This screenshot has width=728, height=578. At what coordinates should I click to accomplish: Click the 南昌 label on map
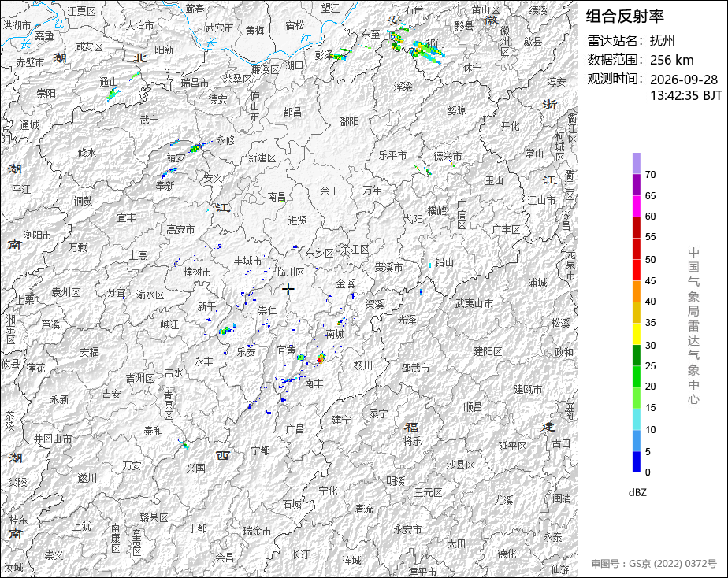click(277, 197)
